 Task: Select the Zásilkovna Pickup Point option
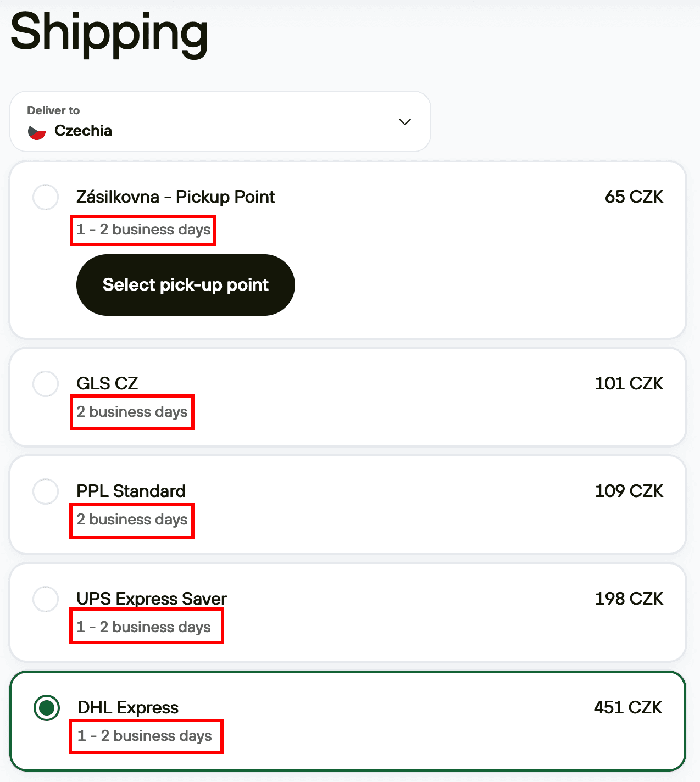(46, 197)
